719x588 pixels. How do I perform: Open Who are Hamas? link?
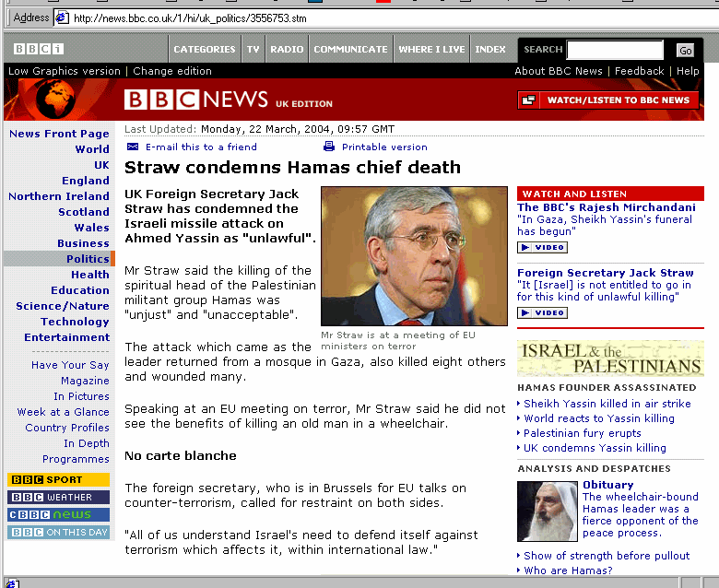click(568, 570)
